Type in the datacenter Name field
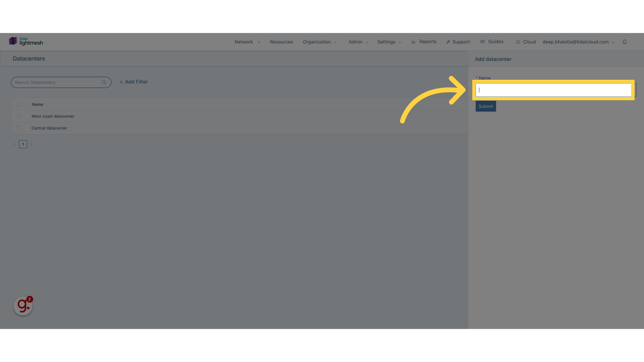644x362 pixels. (554, 90)
